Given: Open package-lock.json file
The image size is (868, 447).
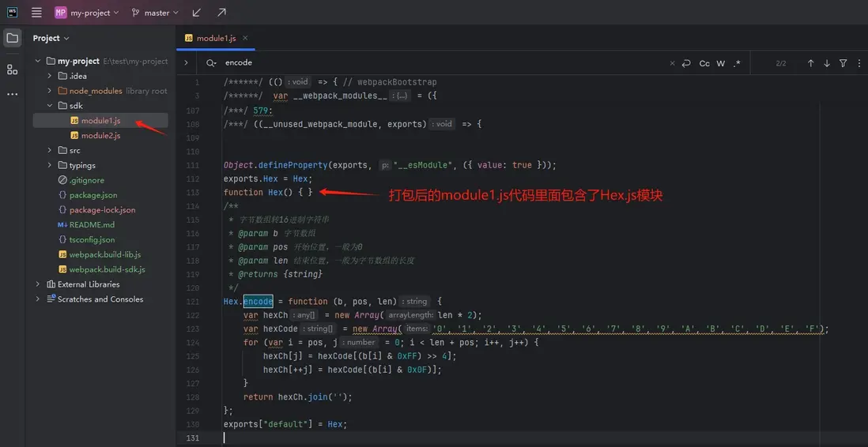Looking at the screenshot, I should (x=96, y=210).
